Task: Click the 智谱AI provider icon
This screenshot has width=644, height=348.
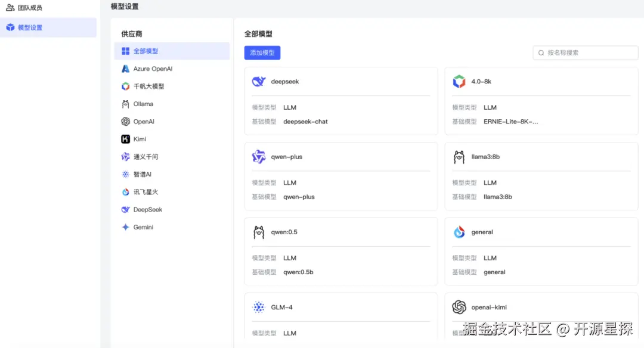Action: coord(126,173)
